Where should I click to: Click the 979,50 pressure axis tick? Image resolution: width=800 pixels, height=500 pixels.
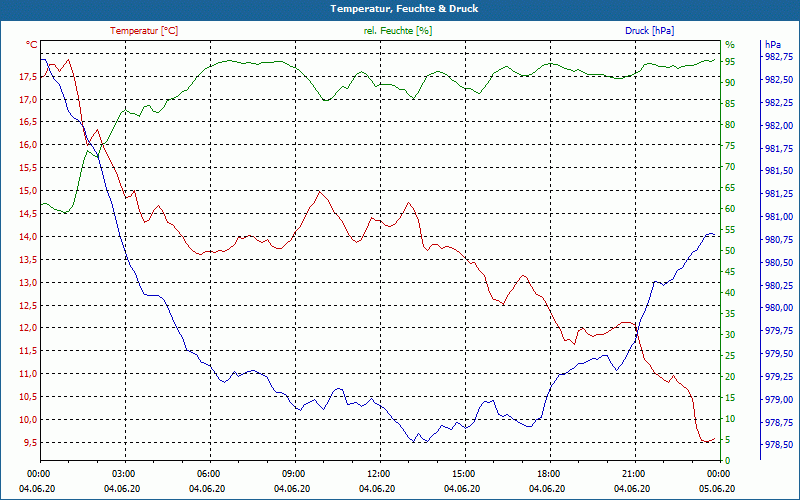tap(779, 354)
